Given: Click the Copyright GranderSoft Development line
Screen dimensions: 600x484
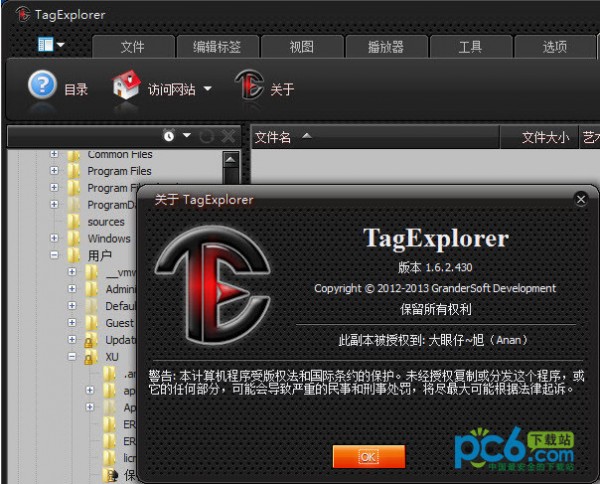Looking at the screenshot, I should pyautogui.click(x=435, y=288).
